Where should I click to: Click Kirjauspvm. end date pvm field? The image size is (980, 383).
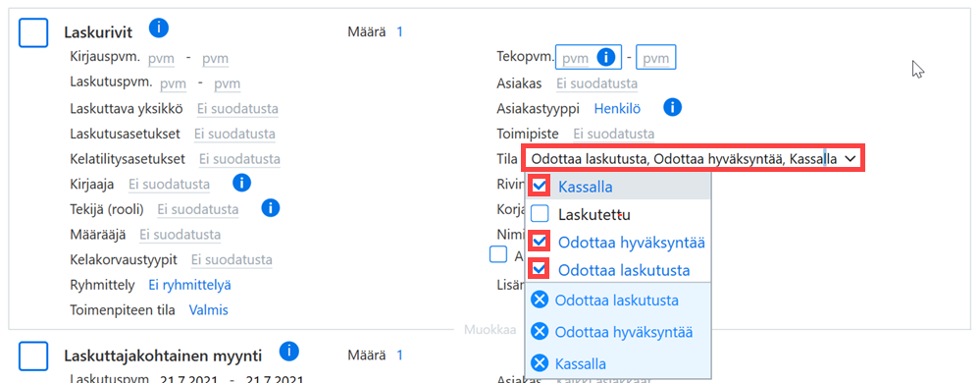pyautogui.click(x=215, y=59)
